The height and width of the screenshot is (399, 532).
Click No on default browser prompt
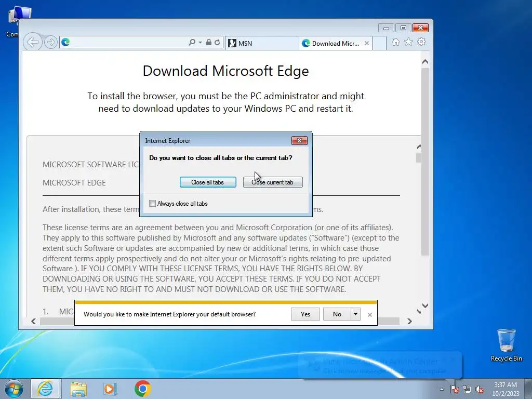point(337,314)
